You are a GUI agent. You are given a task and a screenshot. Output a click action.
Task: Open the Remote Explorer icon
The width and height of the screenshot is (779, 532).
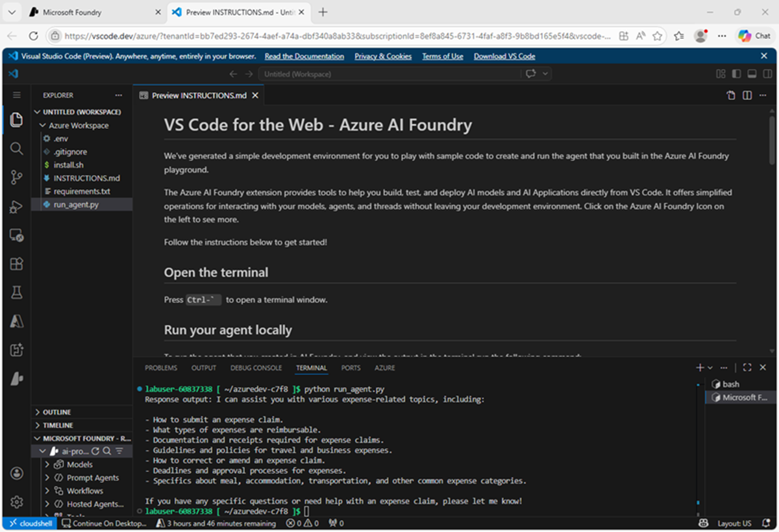pos(17,236)
